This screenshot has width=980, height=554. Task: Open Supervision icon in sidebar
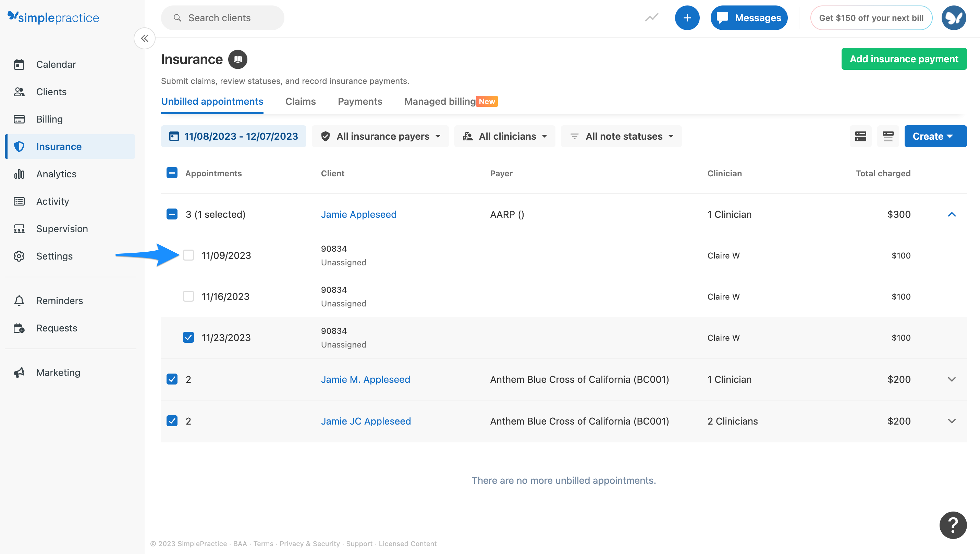[19, 229]
